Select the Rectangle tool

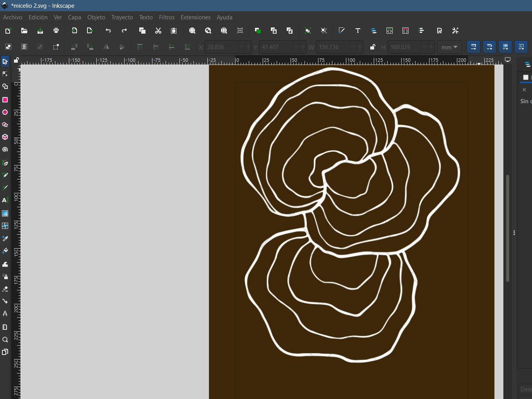click(x=5, y=100)
